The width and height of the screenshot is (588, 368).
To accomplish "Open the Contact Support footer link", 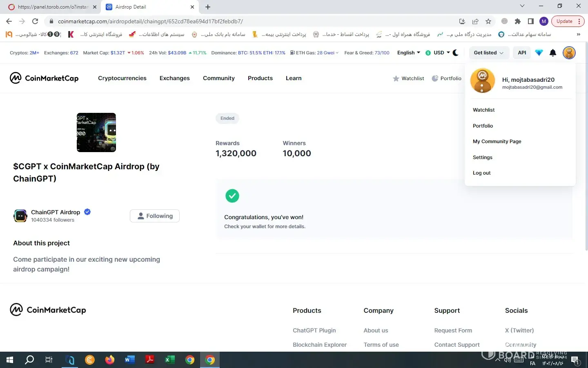I will [x=457, y=345].
